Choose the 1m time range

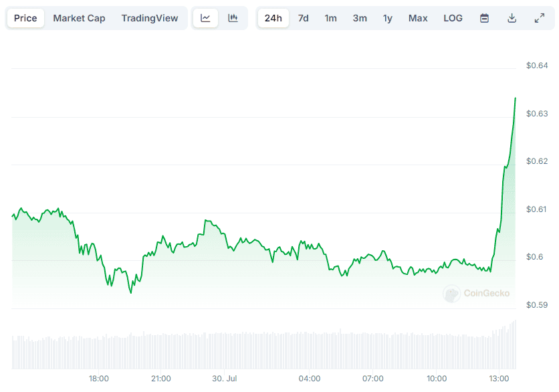[x=331, y=18]
